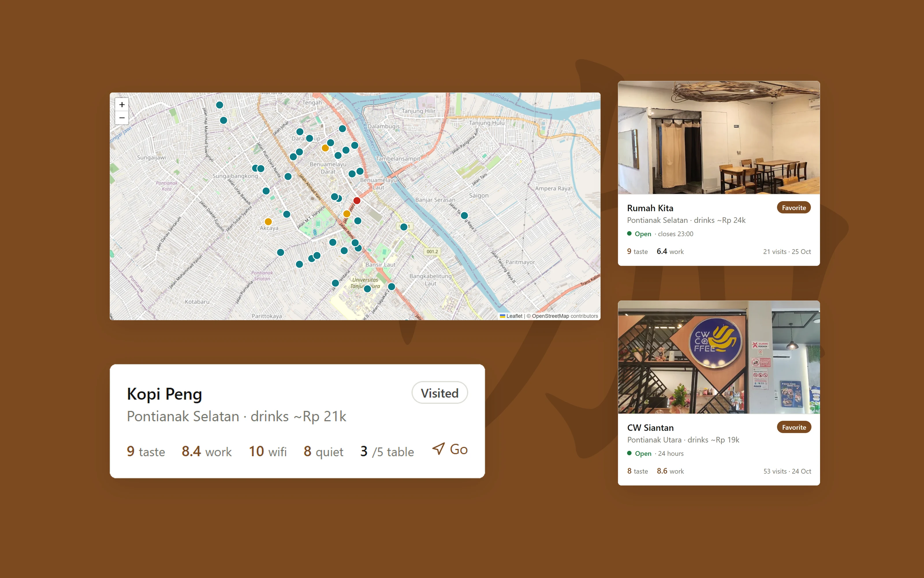This screenshot has height=578, width=924.
Task: Click '53 visits · 24 Oct' text
Action: [x=787, y=471]
